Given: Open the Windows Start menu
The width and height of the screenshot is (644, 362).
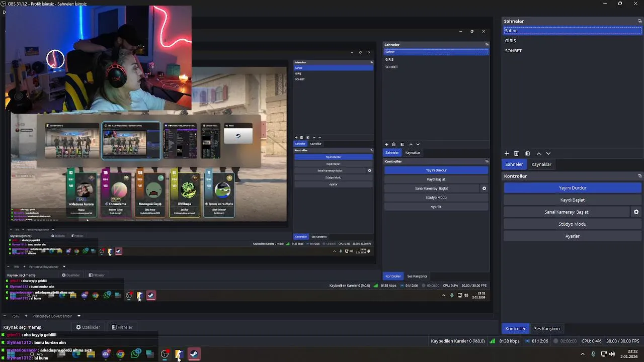Looking at the screenshot, I should click(11, 354).
